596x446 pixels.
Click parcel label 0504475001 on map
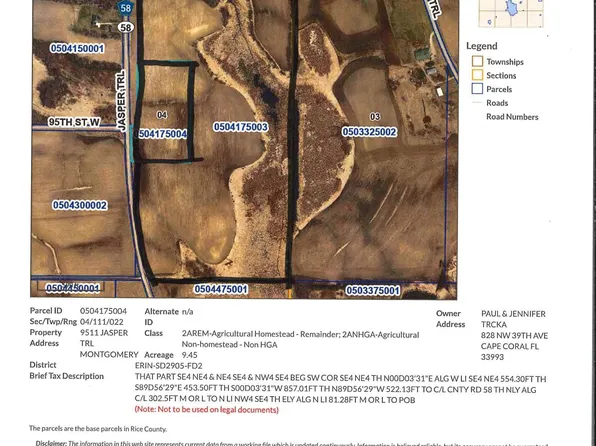click(x=221, y=289)
